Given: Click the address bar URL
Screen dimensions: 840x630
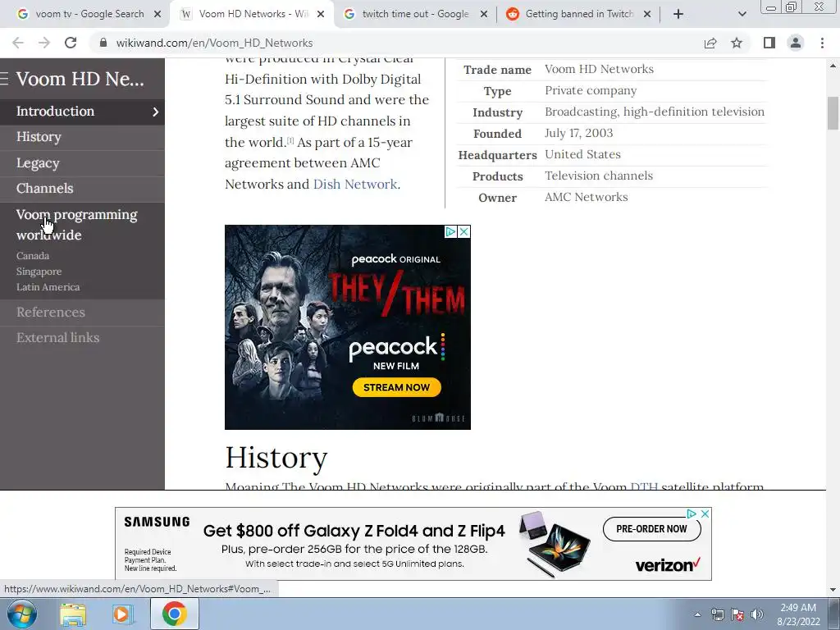Looking at the screenshot, I should pyautogui.click(x=214, y=43).
